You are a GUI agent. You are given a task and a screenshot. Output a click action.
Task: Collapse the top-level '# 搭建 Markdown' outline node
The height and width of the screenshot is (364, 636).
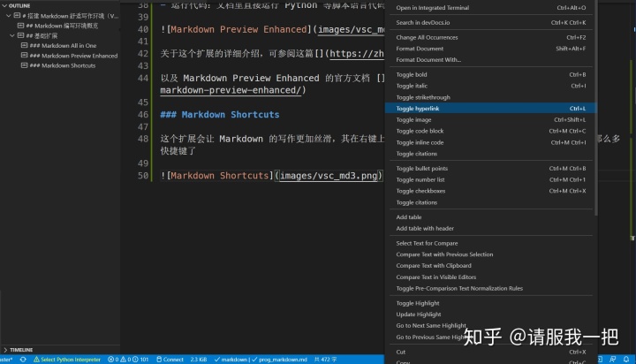pos(8,16)
